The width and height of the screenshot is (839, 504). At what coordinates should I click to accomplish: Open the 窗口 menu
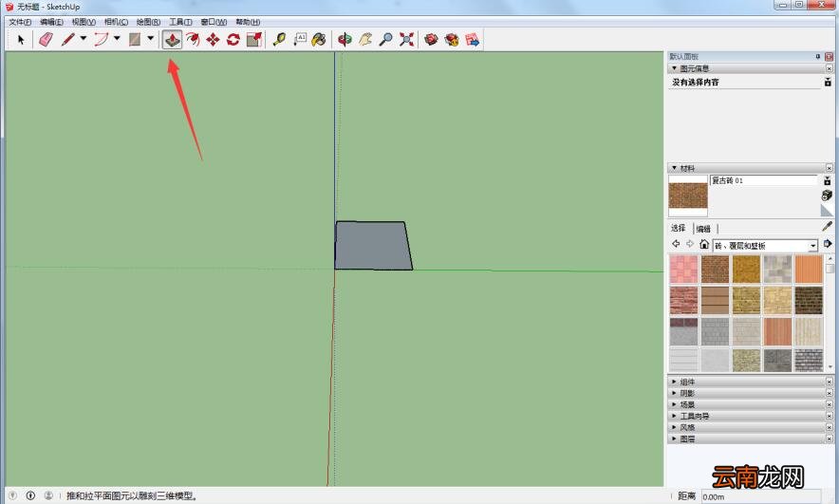214,22
